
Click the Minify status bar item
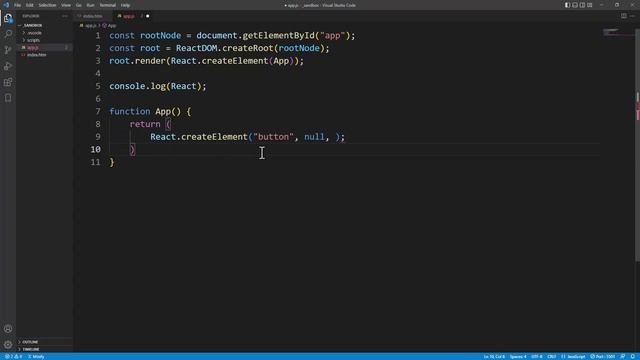pyautogui.click(x=36, y=357)
